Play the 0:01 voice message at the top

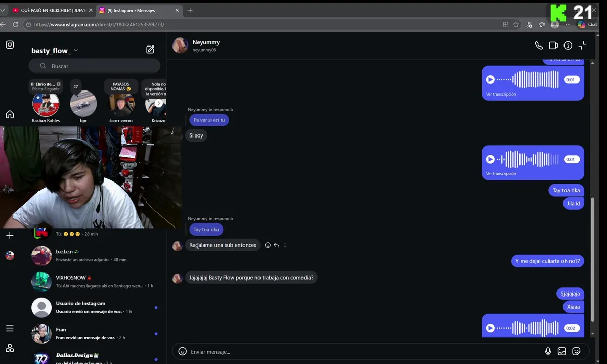point(490,79)
